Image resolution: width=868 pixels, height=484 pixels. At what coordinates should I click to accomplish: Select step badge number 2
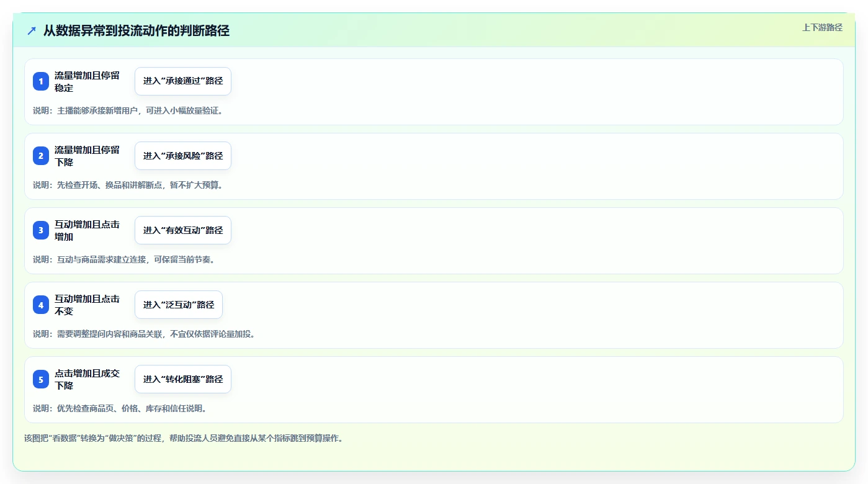tap(41, 156)
